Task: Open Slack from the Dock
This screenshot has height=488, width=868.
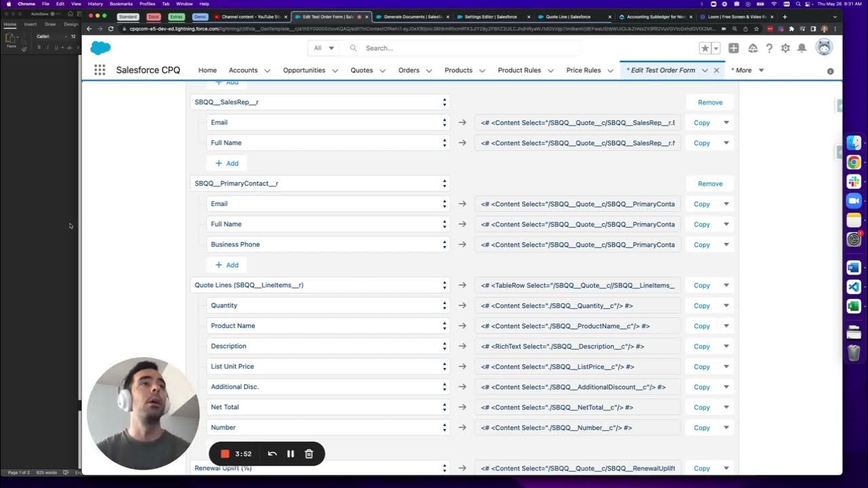Action: (x=854, y=182)
